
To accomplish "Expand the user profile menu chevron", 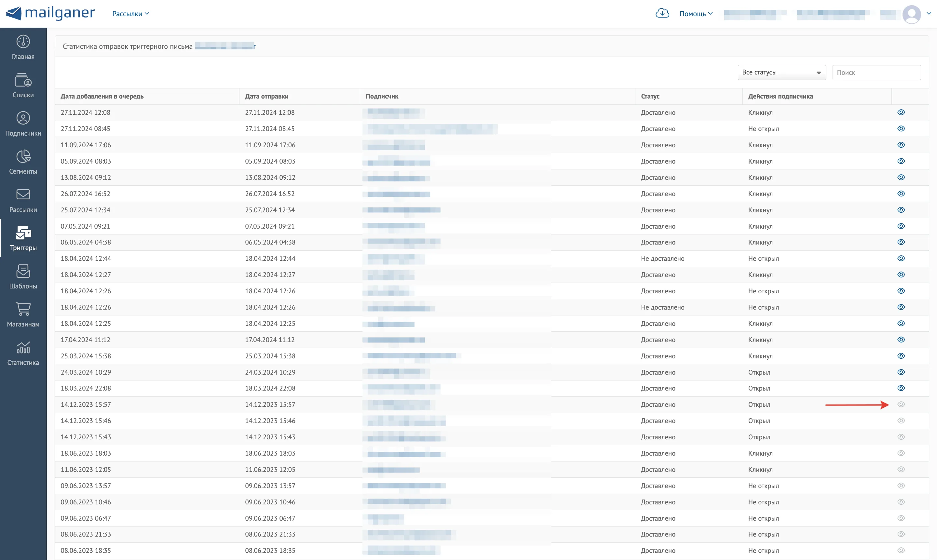I will (x=929, y=14).
